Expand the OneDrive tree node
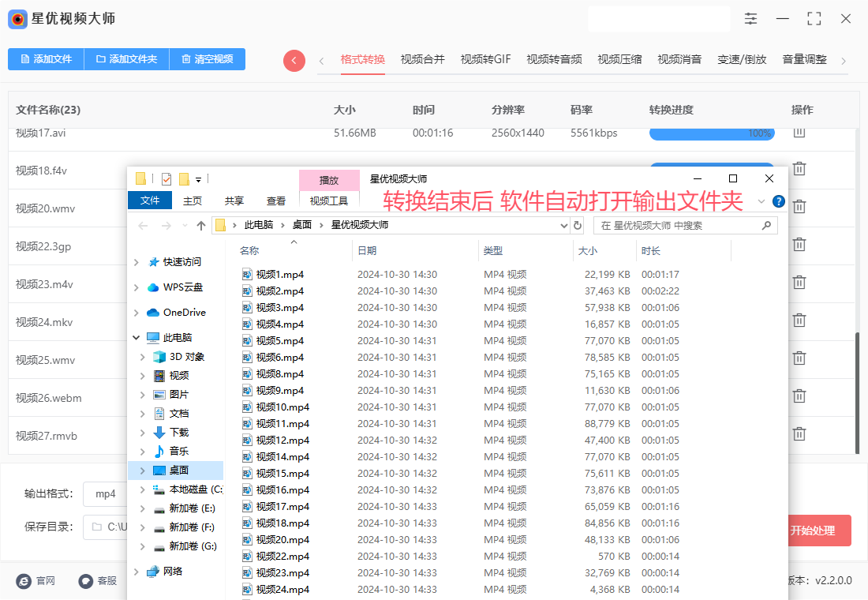The width and height of the screenshot is (868, 600). [137, 313]
